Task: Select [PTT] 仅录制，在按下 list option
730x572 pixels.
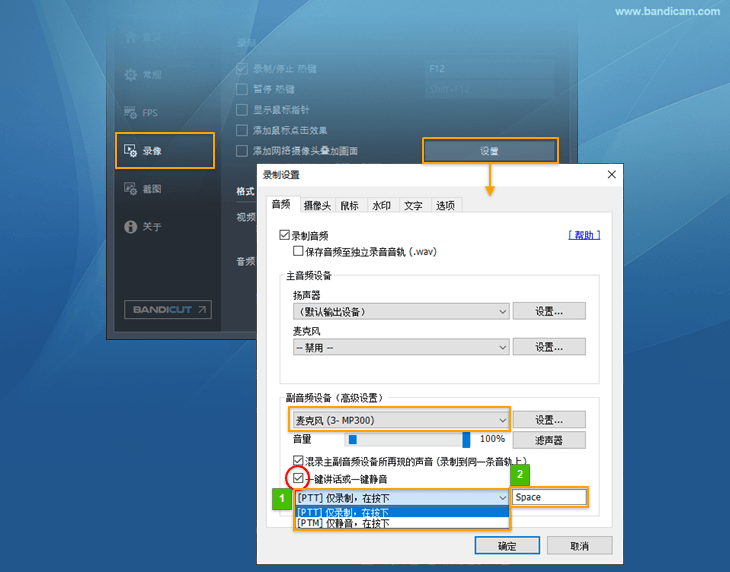Action: (402, 512)
